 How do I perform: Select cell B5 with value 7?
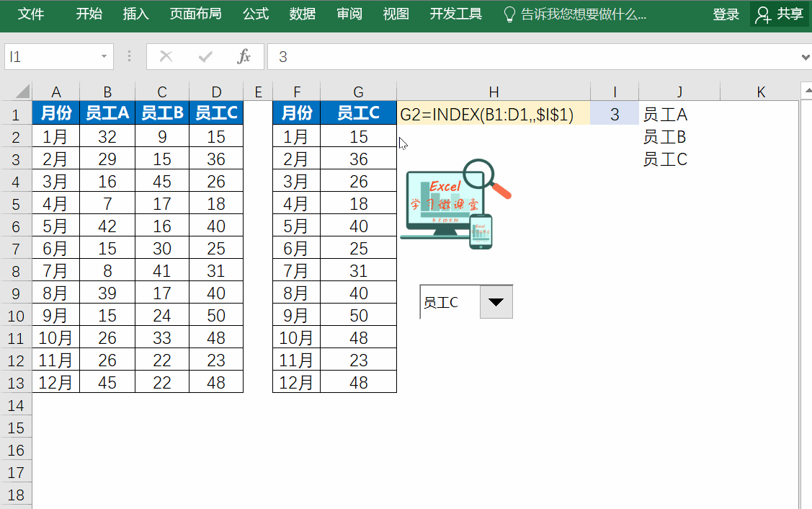tap(107, 204)
